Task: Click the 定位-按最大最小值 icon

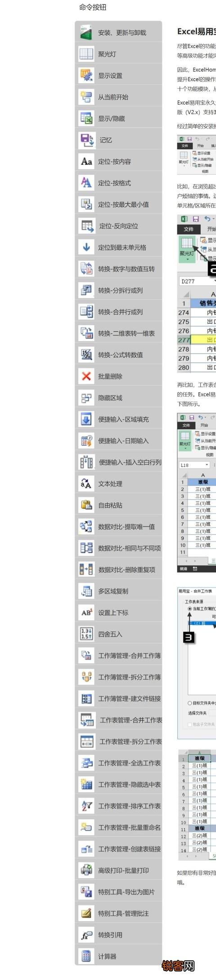Action: 86,204
